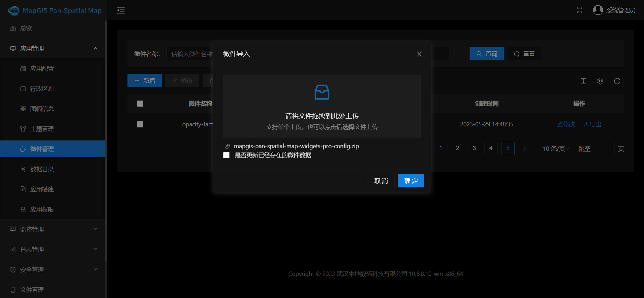Screen dimensions: 644x298
Task: Go to page 3
Action: [474, 148]
